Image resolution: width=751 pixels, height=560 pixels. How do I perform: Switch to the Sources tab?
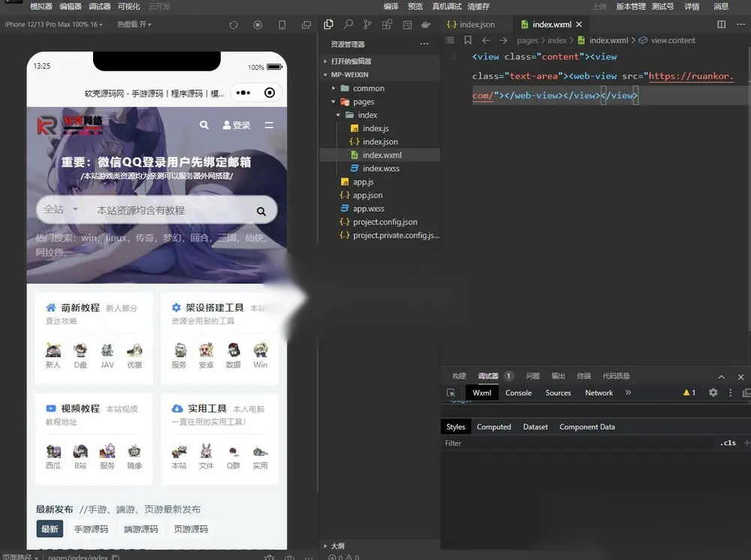pos(558,393)
